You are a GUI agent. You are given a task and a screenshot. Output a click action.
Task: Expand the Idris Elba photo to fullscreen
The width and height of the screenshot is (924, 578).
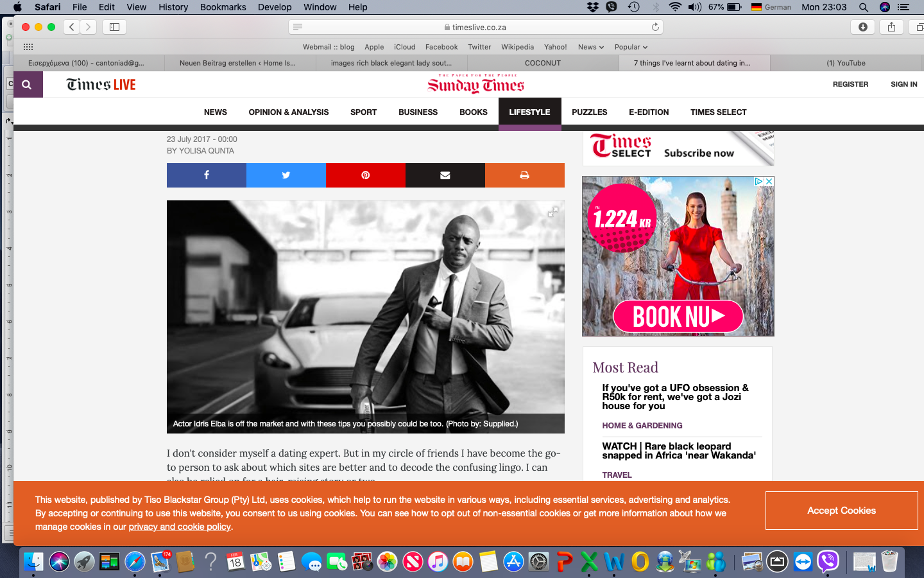(x=552, y=212)
